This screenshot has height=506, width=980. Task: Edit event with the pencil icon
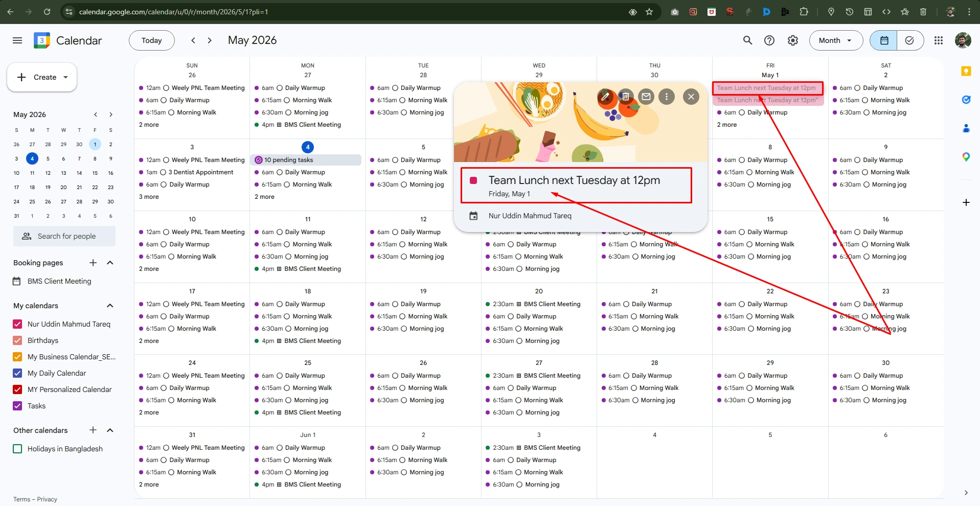click(x=605, y=96)
